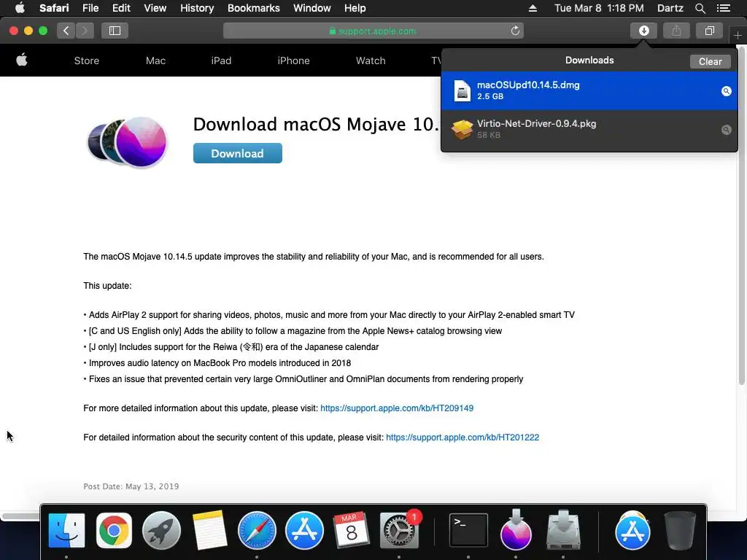Click the blue Download button

pyautogui.click(x=237, y=153)
